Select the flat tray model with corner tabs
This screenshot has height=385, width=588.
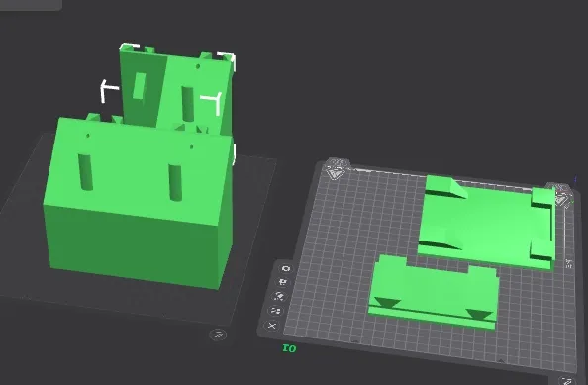tap(487, 222)
